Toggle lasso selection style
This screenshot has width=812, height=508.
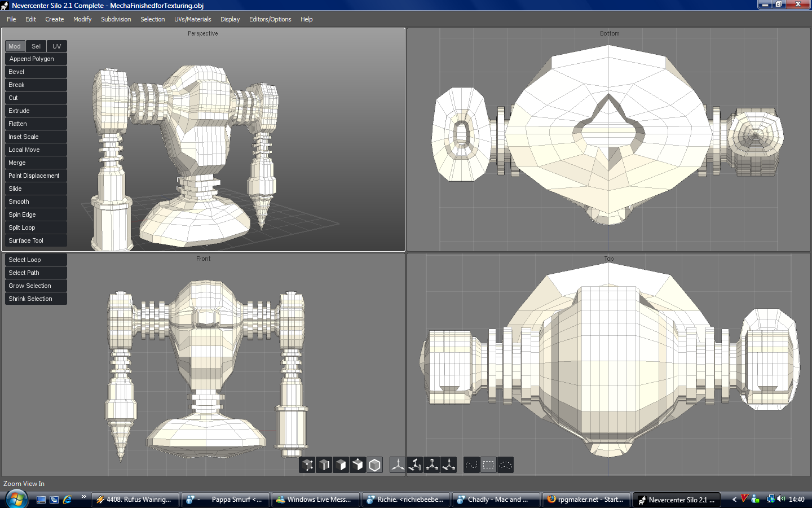click(505, 465)
